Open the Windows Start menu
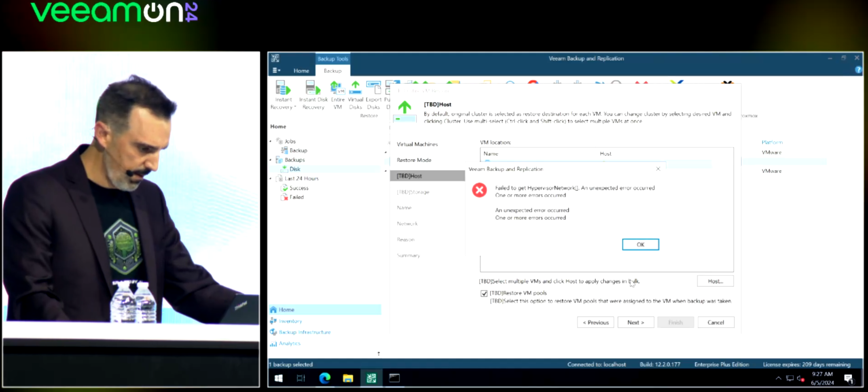The width and height of the screenshot is (868, 392). [278, 378]
